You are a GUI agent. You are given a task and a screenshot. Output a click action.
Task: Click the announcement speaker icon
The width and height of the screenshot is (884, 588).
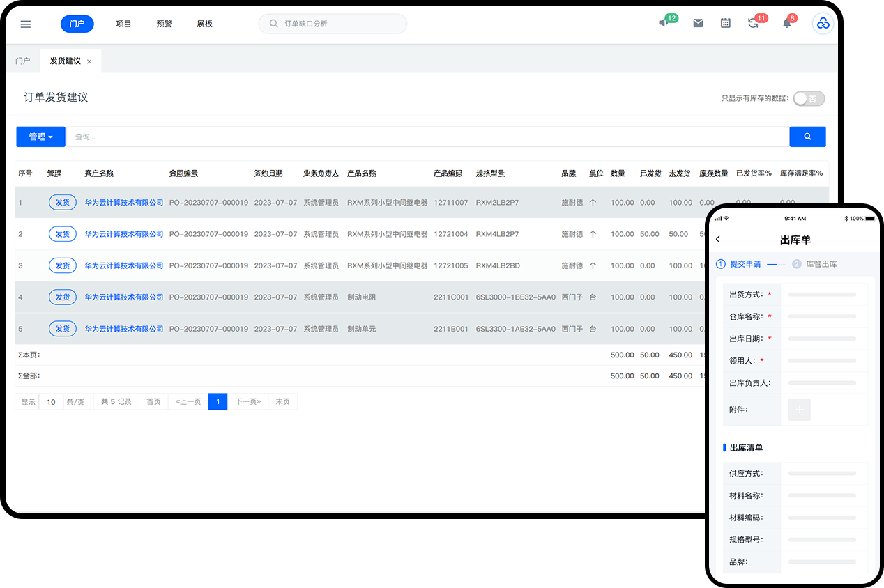point(663,23)
